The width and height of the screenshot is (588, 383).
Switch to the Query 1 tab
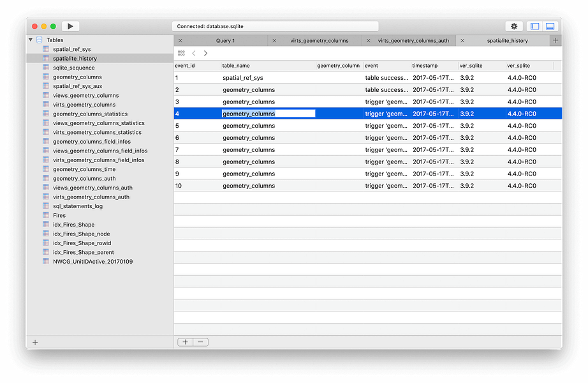pos(225,41)
